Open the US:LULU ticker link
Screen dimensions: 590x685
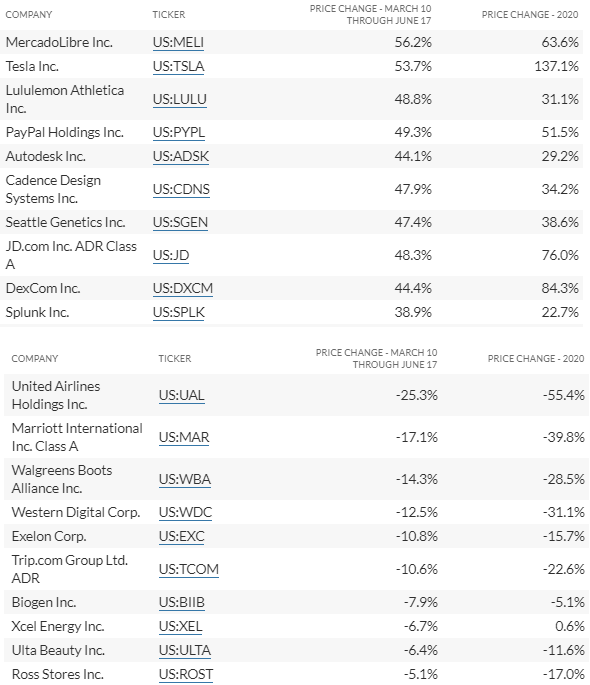pos(179,100)
